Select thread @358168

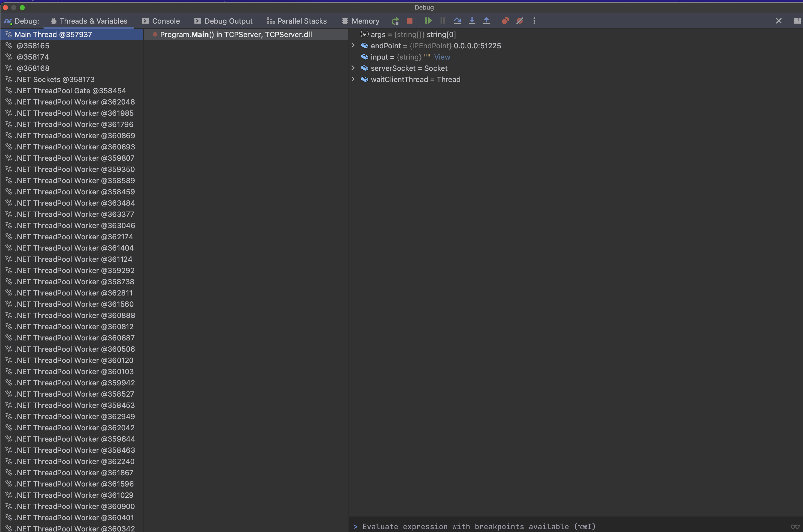click(72, 68)
